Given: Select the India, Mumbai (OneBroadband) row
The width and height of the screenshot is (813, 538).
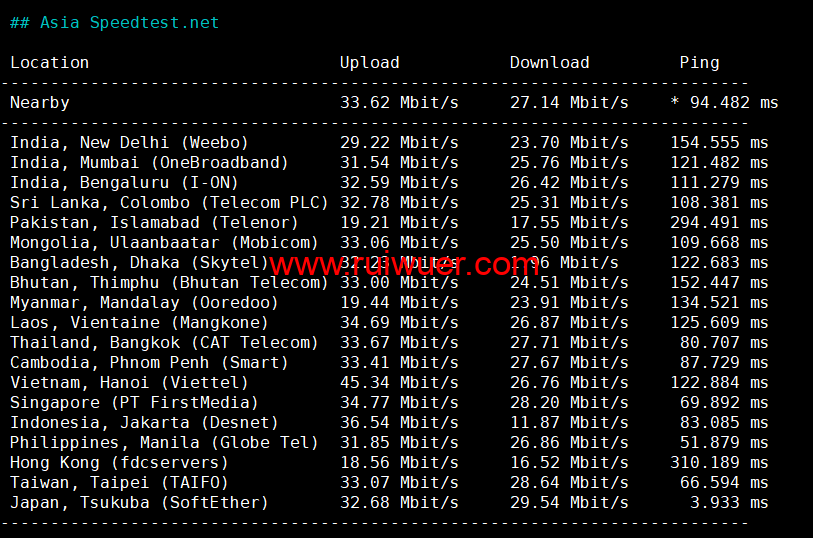Looking at the screenshot, I should [x=149, y=162].
